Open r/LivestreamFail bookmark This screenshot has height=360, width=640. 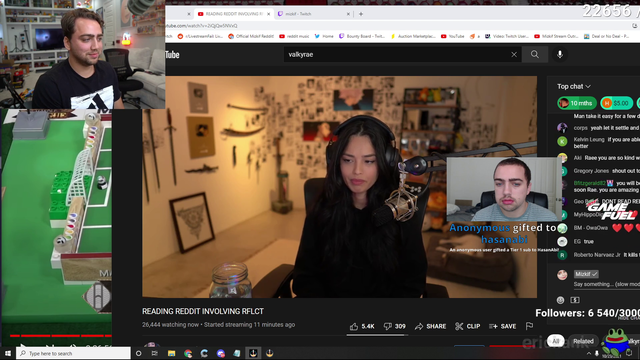[200, 36]
